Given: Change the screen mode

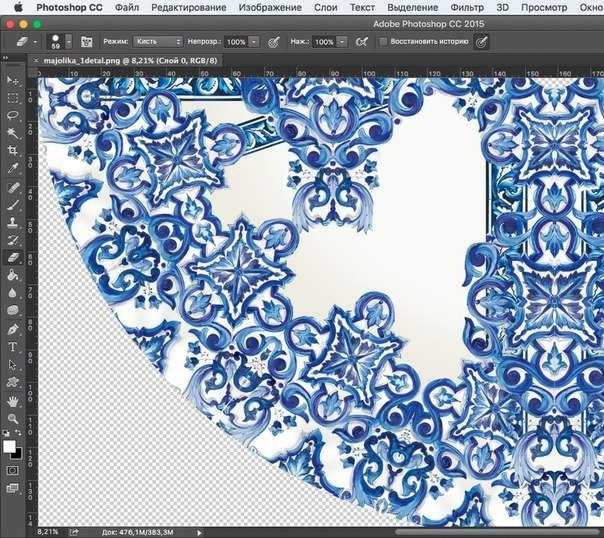Looking at the screenshot, I should point(12,488).
